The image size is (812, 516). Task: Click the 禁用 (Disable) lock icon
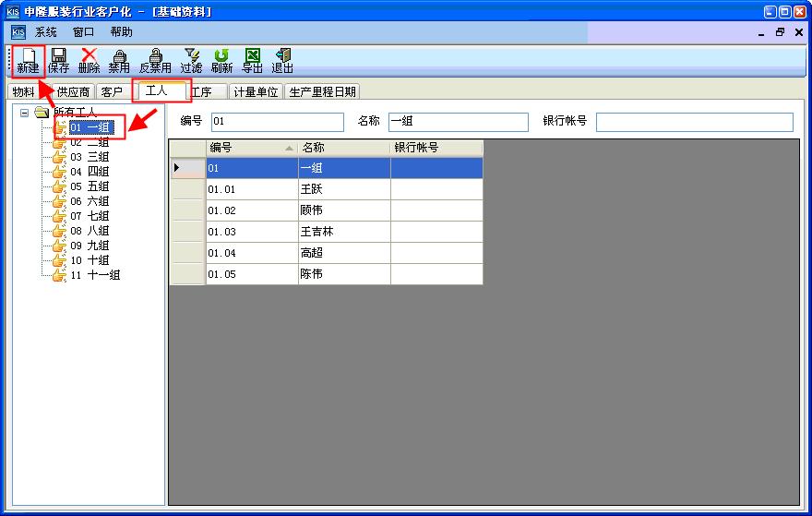tap(119, 60)
